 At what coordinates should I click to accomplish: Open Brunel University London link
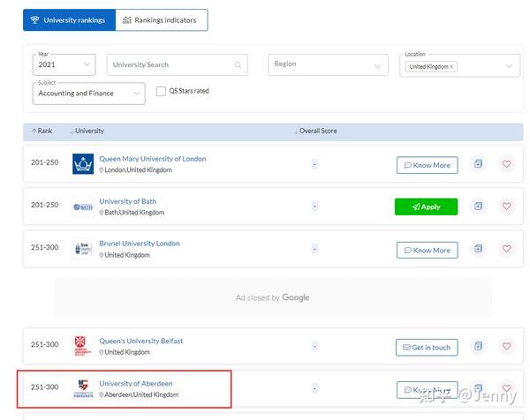point(140,244)
